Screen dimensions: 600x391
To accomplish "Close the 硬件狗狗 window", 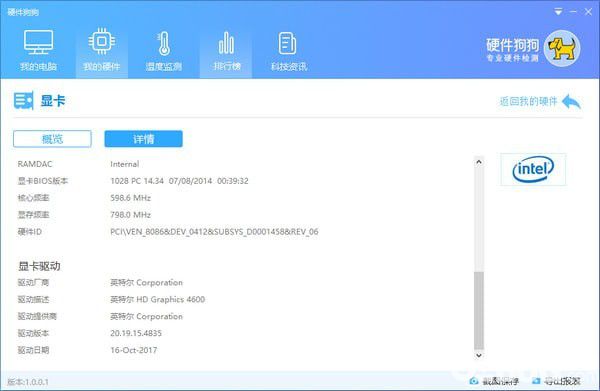I will point(589,12).
